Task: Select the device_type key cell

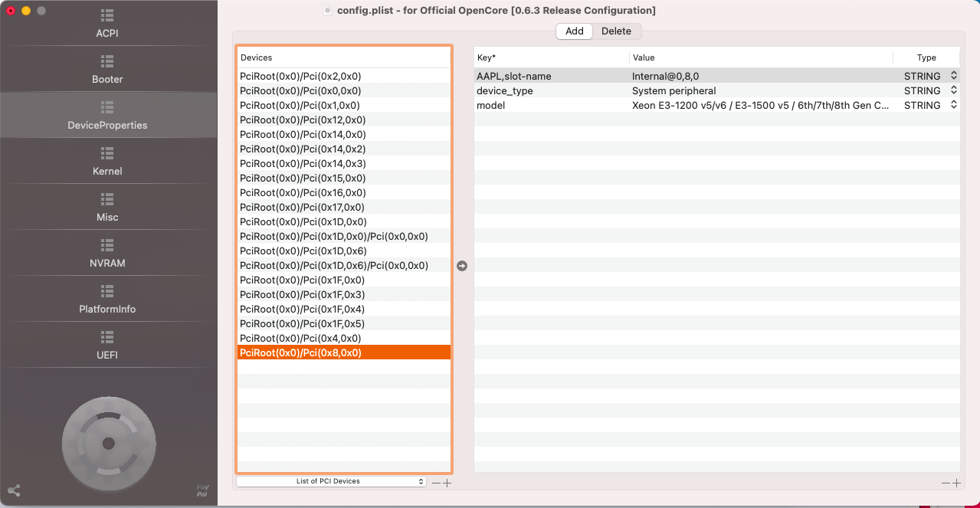Action: (x=552, y=90)
